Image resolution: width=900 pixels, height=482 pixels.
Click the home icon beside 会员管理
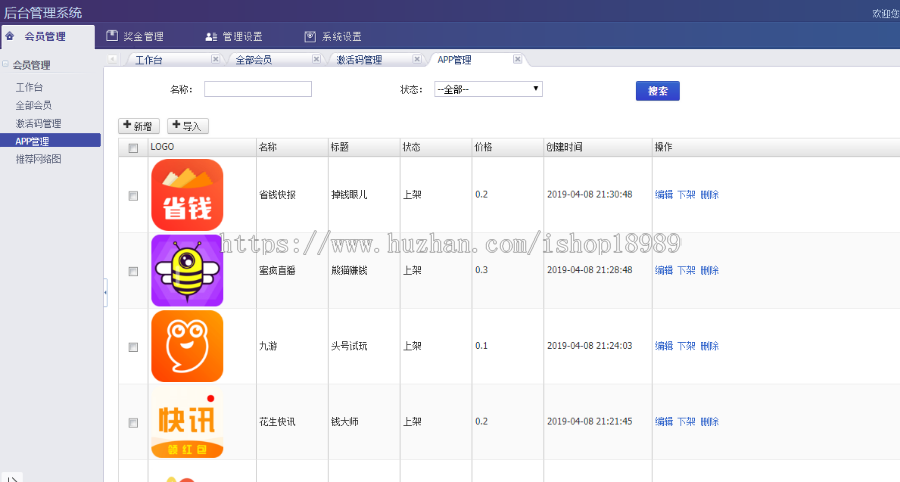[10, 36]
